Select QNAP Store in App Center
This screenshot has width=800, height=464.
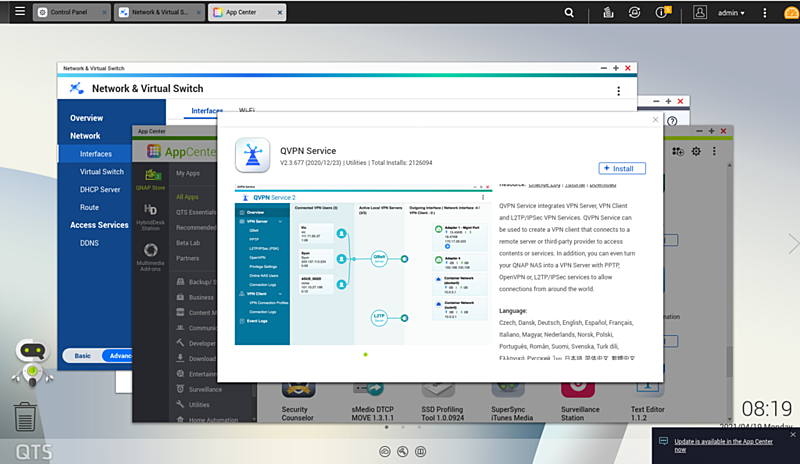tap(151, 179)
